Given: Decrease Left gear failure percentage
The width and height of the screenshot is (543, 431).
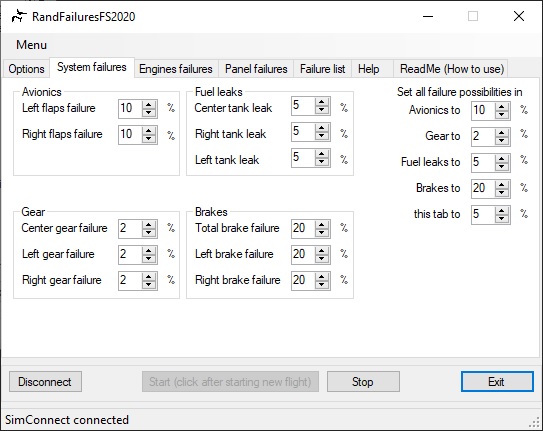Looking at the screenshot, I should point(149,259).
